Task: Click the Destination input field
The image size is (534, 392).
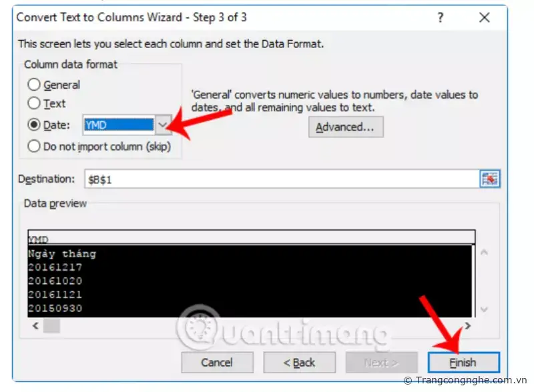Action: click(x=282, y=179)
